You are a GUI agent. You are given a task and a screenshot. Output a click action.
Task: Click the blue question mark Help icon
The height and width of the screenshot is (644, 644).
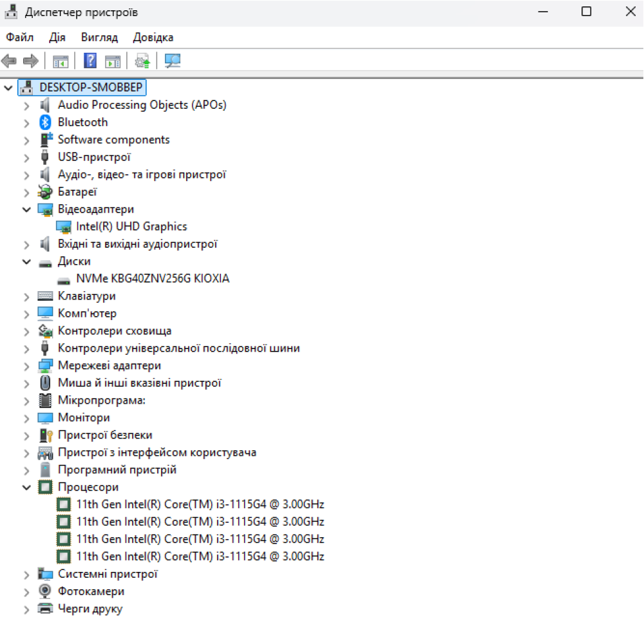91,61
